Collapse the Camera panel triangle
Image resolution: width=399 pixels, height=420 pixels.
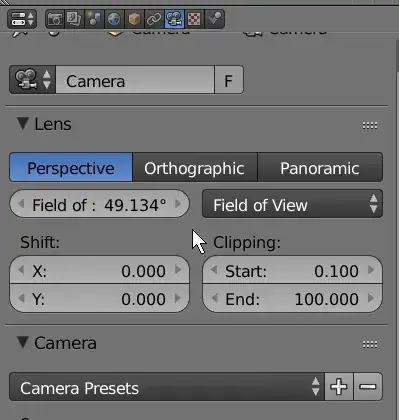click(x=23, y=342)
